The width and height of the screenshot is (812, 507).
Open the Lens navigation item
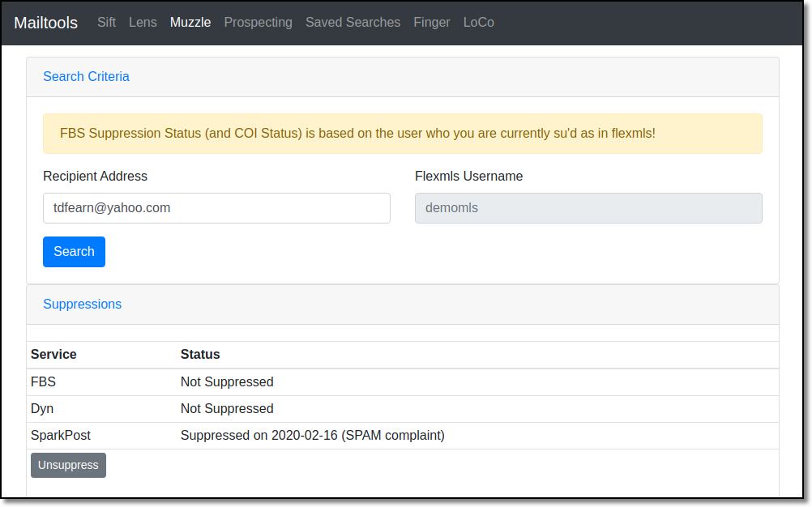click(x=143, y=22)
